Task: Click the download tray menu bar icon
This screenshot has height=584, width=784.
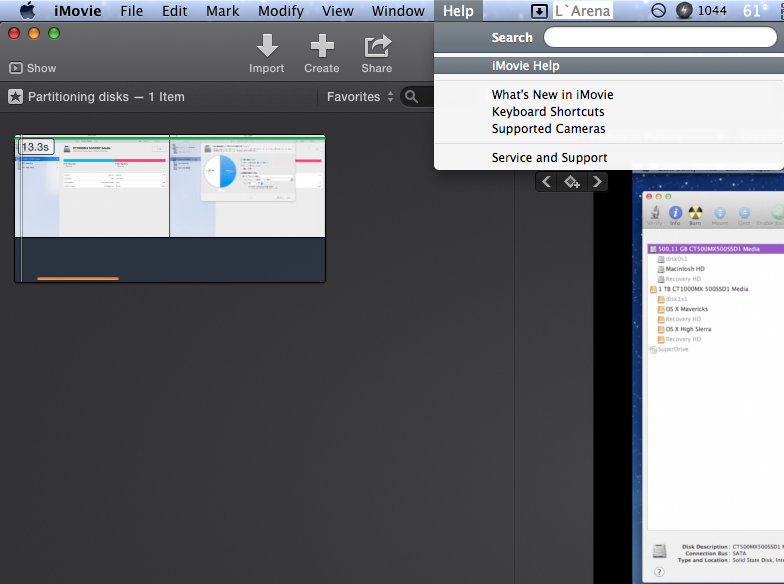Action: coord(539,11)
